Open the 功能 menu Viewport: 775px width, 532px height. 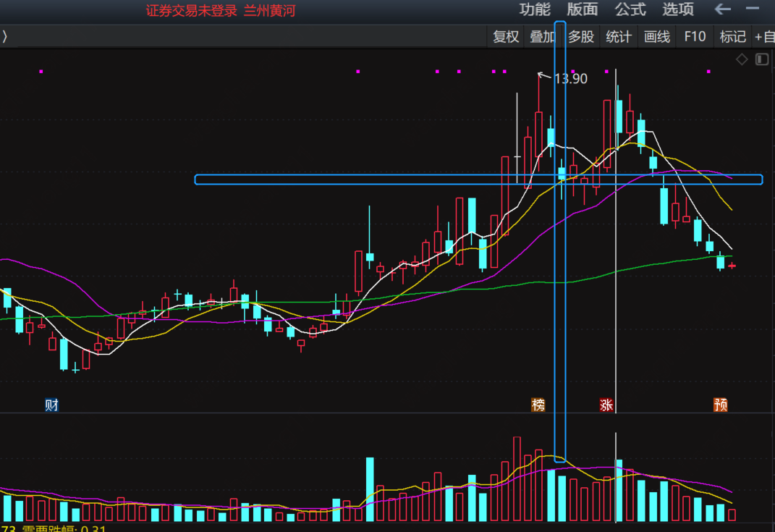(535, 9)
